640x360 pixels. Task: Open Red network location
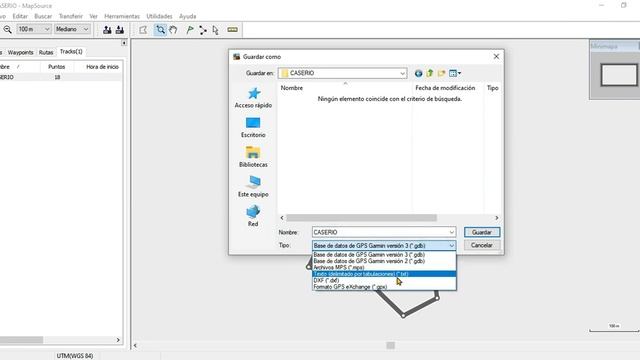253,216
